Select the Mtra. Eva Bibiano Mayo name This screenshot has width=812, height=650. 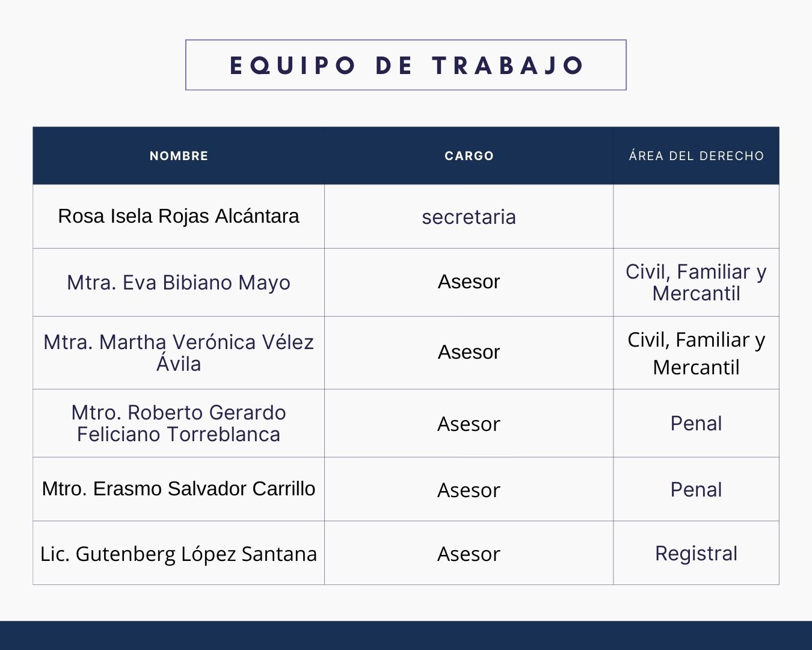coord(179,282)
